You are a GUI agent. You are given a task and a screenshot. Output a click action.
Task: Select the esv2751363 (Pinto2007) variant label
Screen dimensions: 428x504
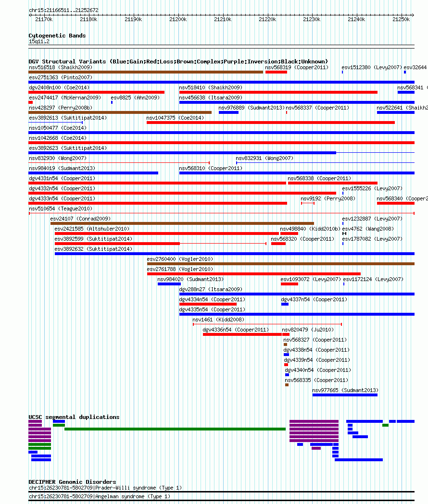(61, 77)
